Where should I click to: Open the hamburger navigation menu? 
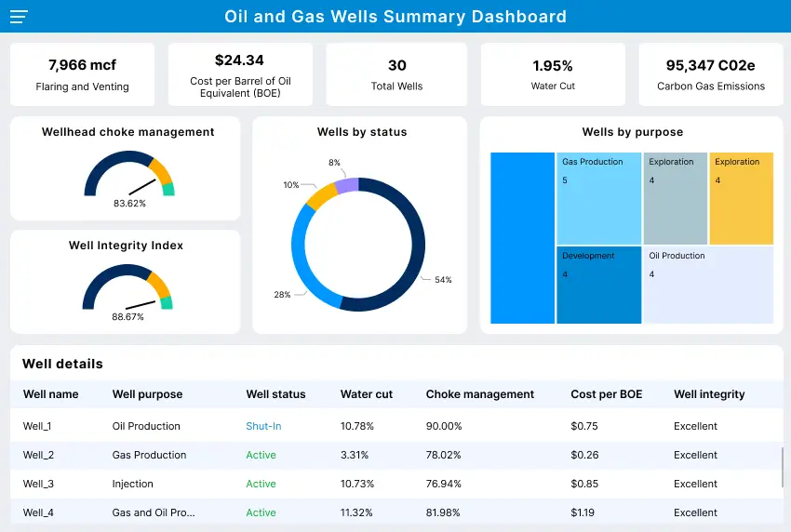(x=19, y=17)
